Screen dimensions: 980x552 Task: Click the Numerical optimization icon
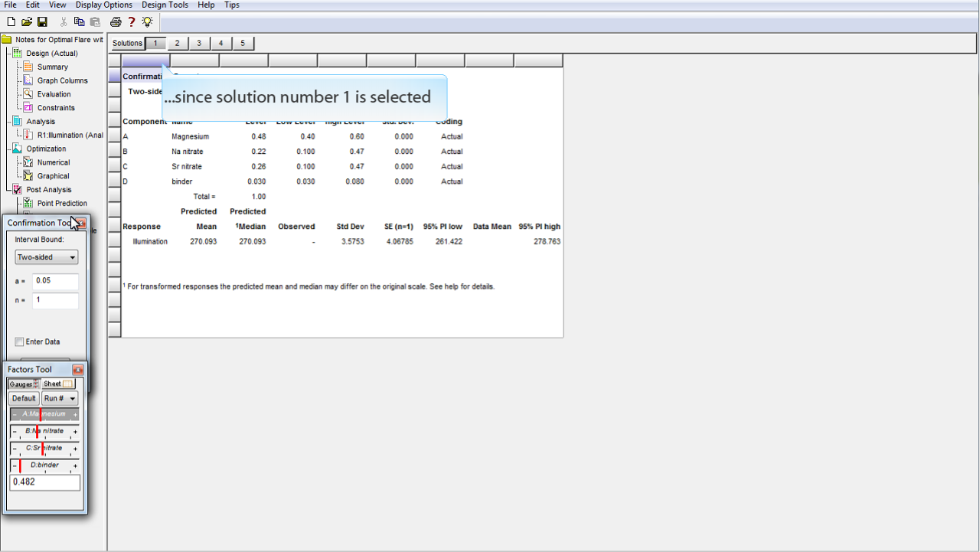pyautogui.click(x=28, y=162)
